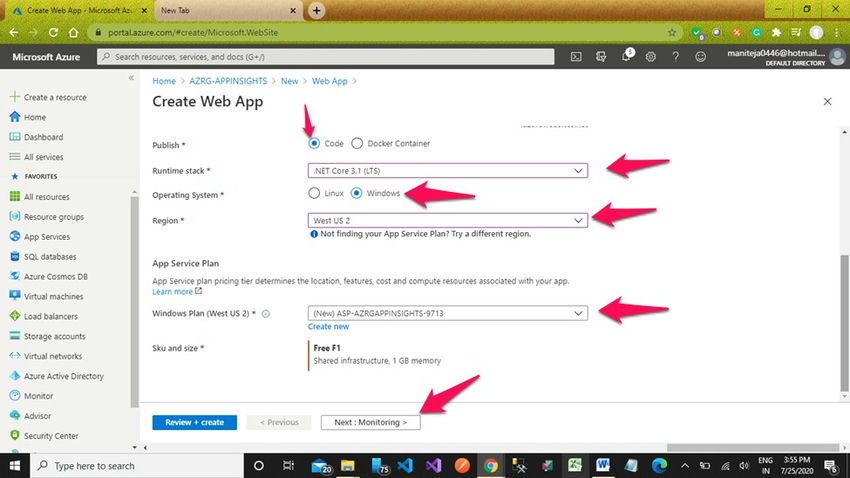Collapse the Azure sidebar with chevrons

coord(131,78)
